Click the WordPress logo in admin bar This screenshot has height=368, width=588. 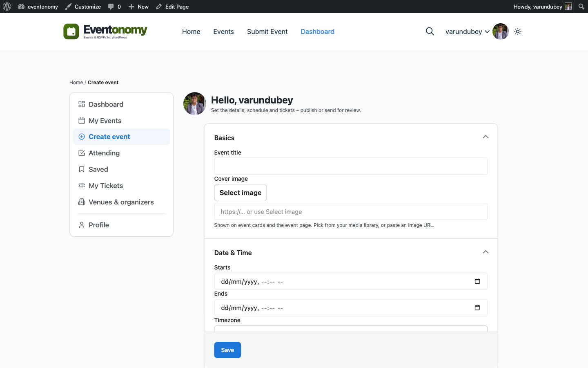(x=7, y=7)
